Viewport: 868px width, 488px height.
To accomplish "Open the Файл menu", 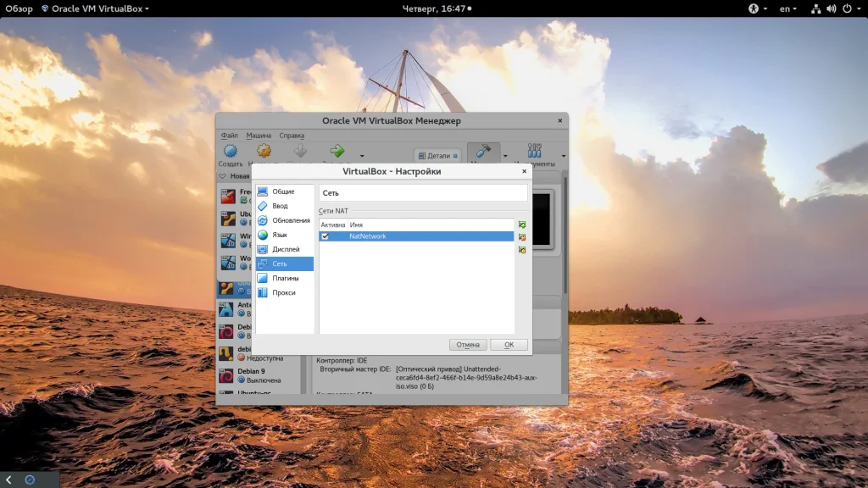I will tap(229, 136).
